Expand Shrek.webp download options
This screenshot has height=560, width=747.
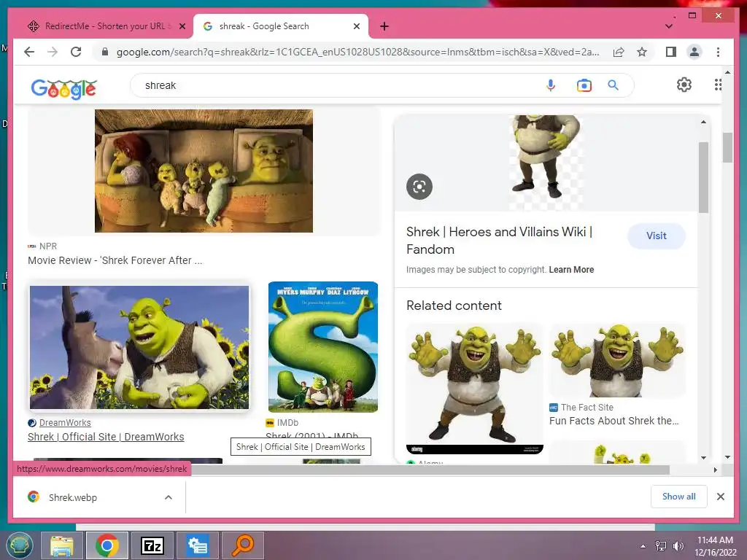(x=169, y=497)
